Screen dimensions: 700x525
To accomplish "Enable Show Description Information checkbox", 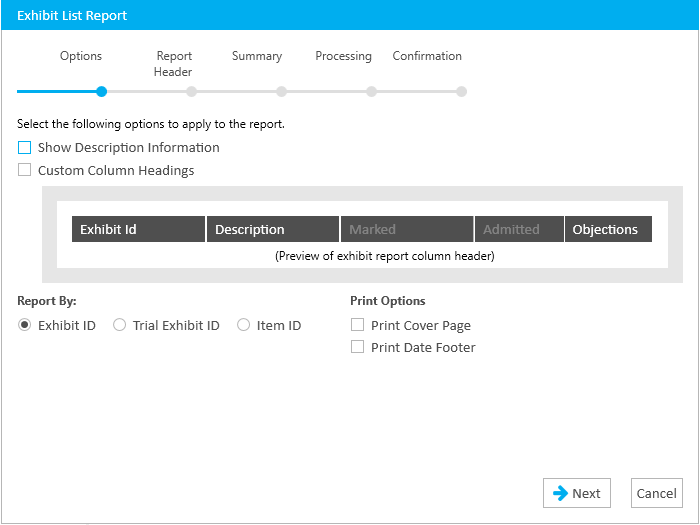I will (25, 148).
